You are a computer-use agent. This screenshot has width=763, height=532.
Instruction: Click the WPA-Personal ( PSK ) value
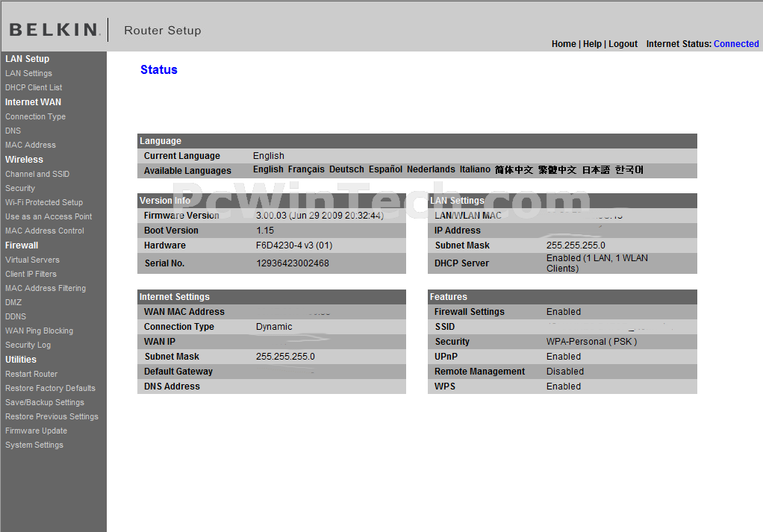tap(591, 342)
